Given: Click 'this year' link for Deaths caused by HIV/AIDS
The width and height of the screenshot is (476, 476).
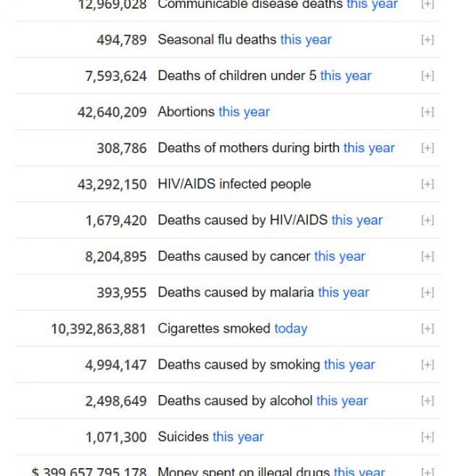Looking at the screenshot, I should click(357, 221).
